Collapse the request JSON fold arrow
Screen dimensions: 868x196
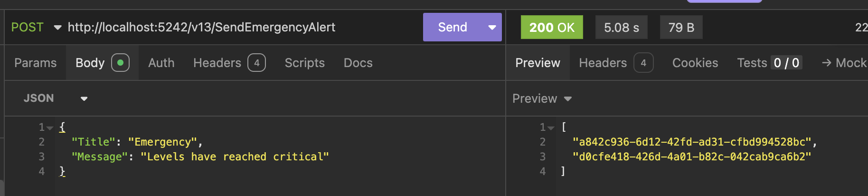50,128
